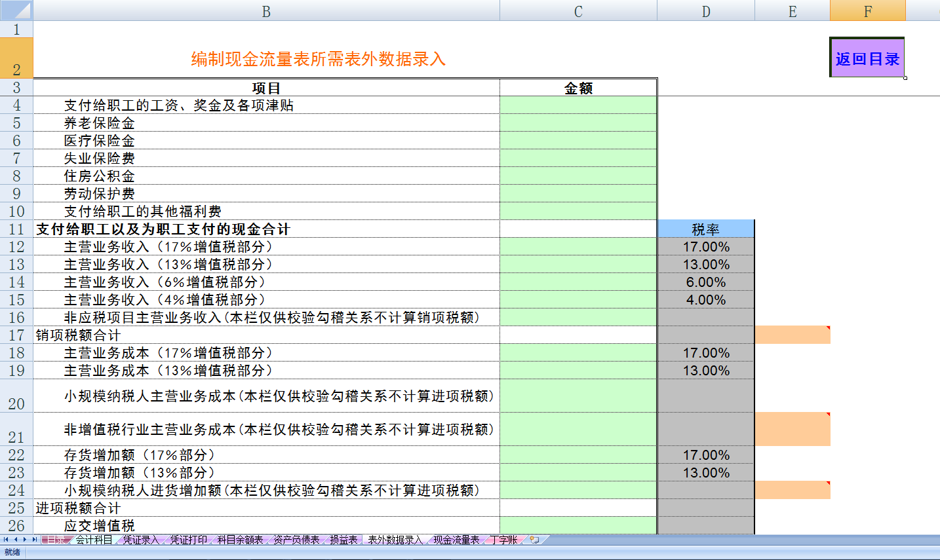
Task: Click the 4.00% tax rate cell
Action: tap(706, 300)
